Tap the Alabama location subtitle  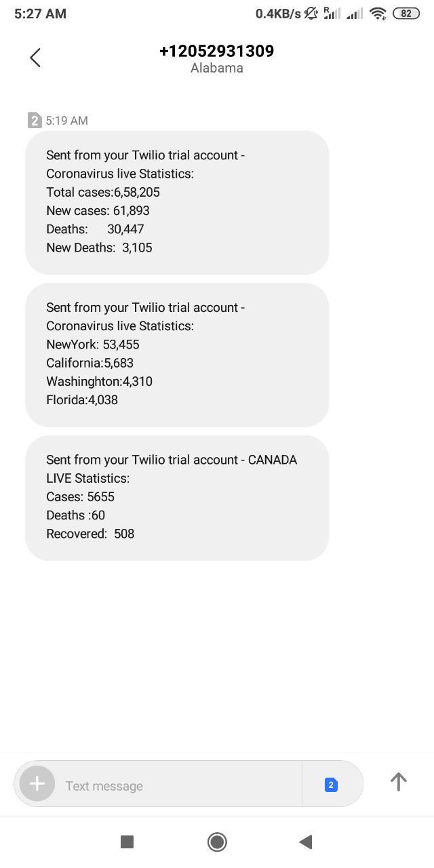(216, 68)
